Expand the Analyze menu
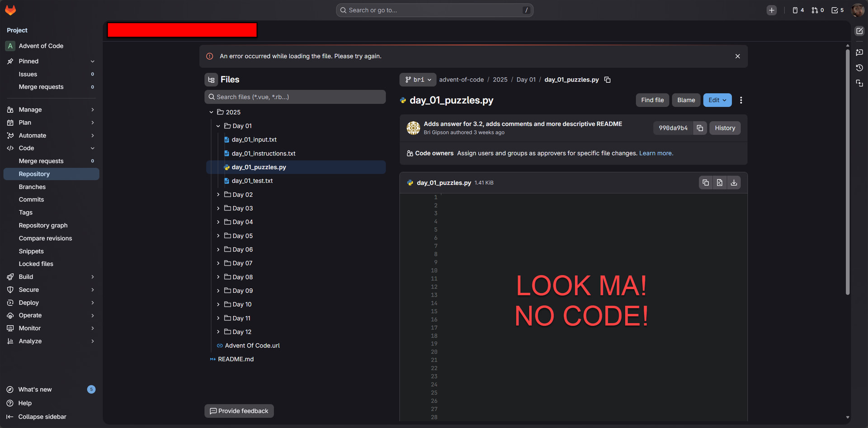 (x=51, y=342)
